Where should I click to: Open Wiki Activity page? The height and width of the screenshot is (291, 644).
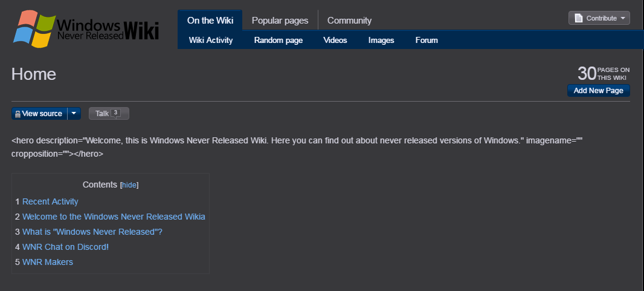[x=211, y=41]
